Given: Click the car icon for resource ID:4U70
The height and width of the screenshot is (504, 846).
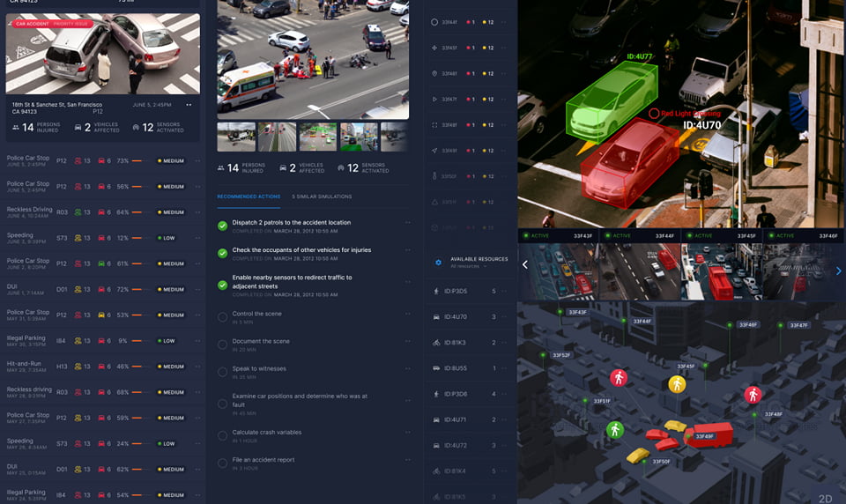Looking at the screenshot, I should (436, 316).
